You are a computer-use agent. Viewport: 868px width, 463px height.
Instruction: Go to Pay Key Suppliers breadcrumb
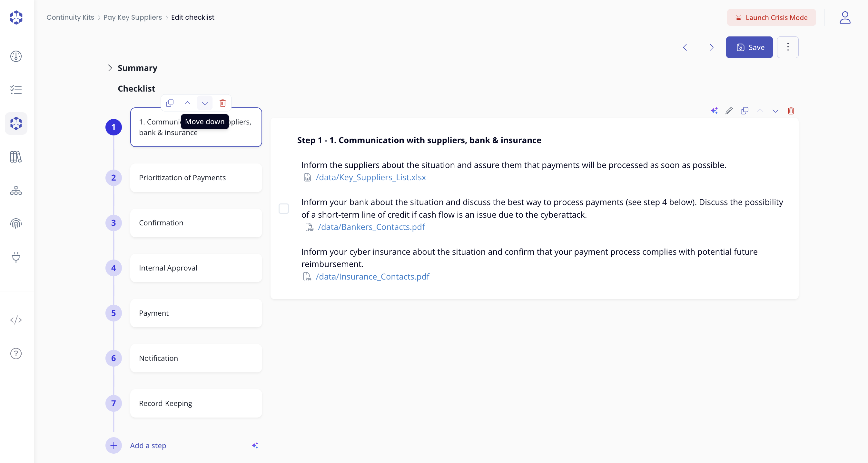[133, 17]
